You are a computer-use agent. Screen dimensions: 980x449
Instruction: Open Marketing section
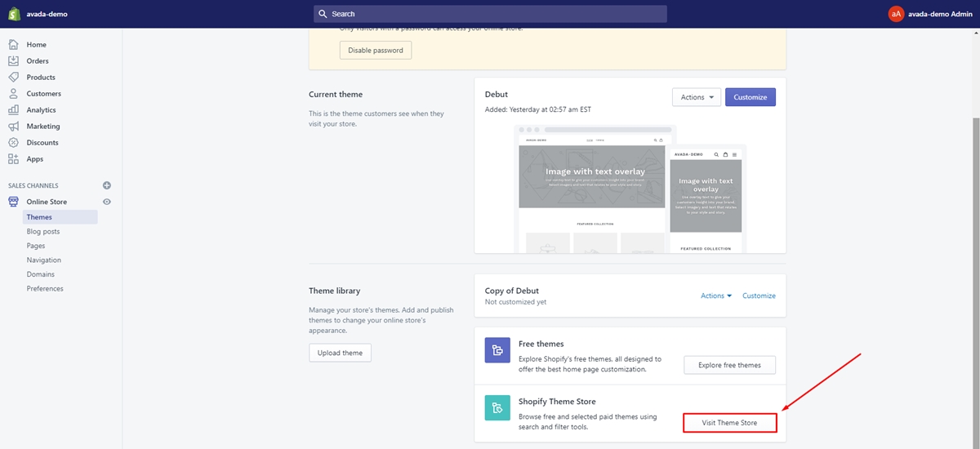43,126
